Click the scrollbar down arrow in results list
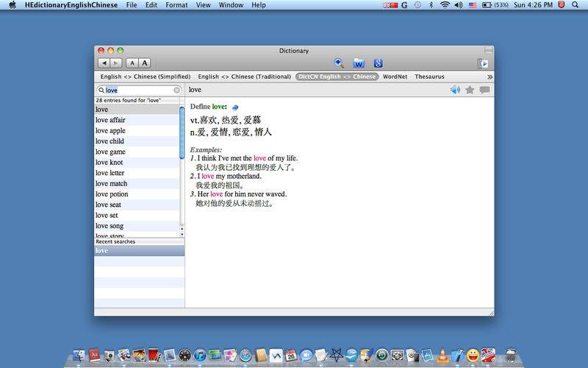The image size is (588, 368). click(182, 234)
